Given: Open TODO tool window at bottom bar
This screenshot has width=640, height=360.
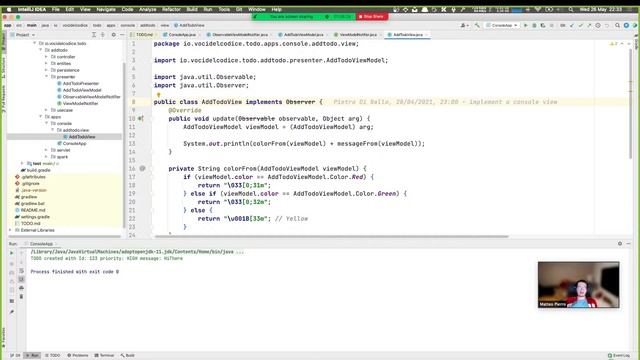Looking at the screenshot, I should (x=52, y=356).
